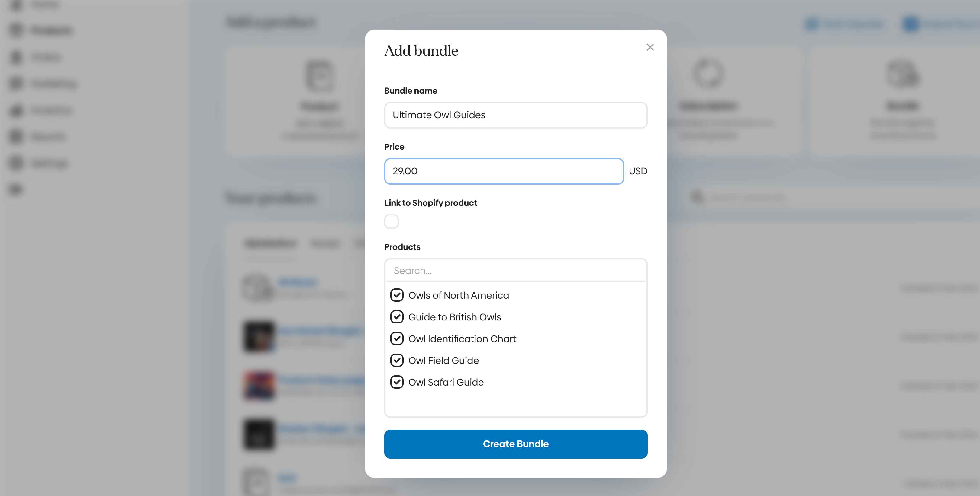This screenshot has width=980, height=496.
Task: Click the 'Price' field label
Action: click(394, 147)
